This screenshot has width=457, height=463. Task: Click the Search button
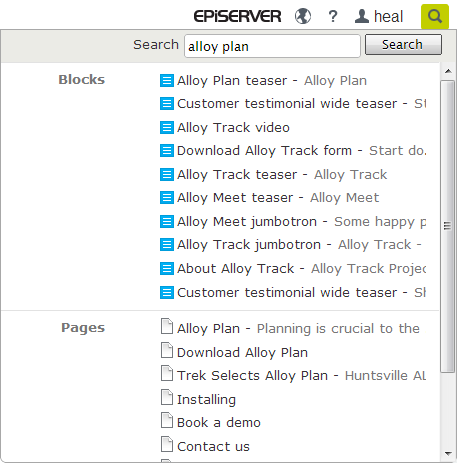click(x=403, y=44)
